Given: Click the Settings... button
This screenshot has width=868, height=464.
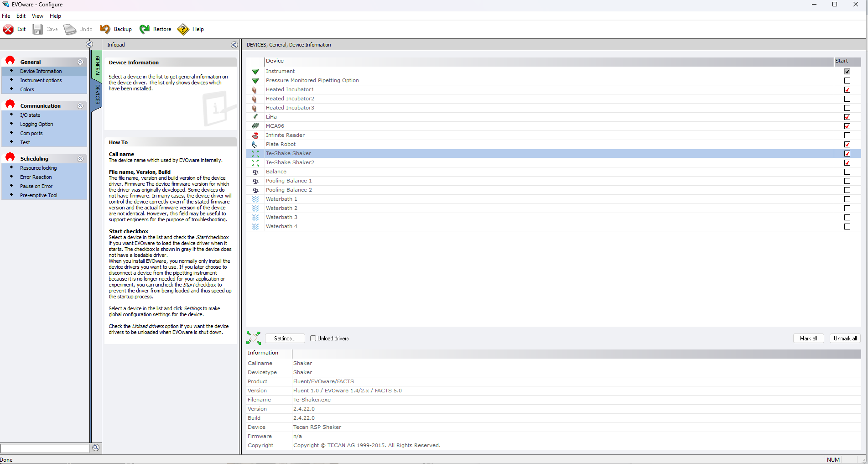Looking at the screenshot, I should coord(285,339).
